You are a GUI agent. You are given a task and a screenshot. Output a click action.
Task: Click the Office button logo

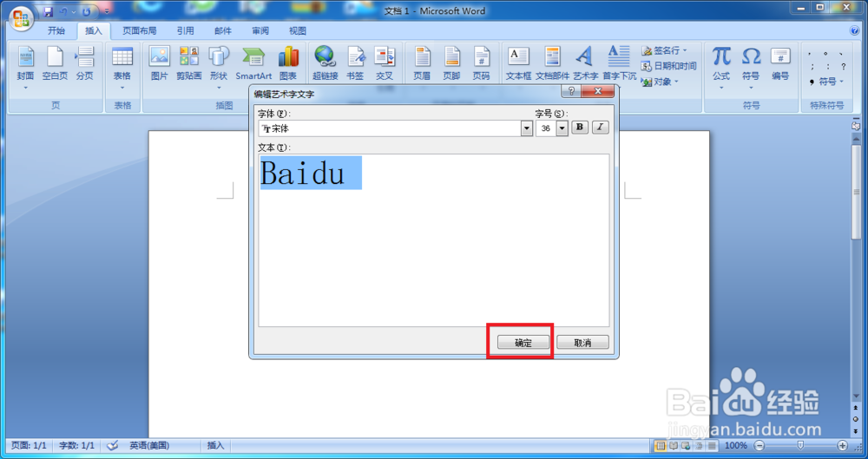pos(21,18)
